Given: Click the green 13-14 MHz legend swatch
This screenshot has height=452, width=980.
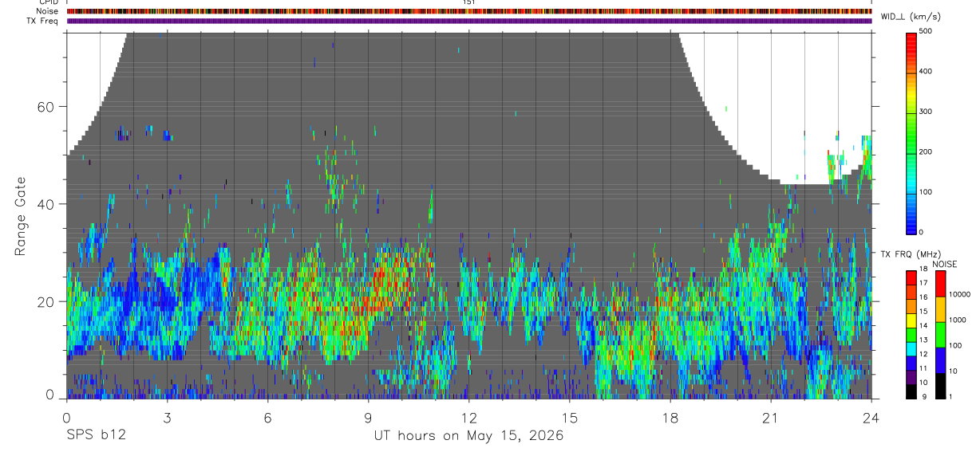Looking at the screenshot, I should 911,335.
